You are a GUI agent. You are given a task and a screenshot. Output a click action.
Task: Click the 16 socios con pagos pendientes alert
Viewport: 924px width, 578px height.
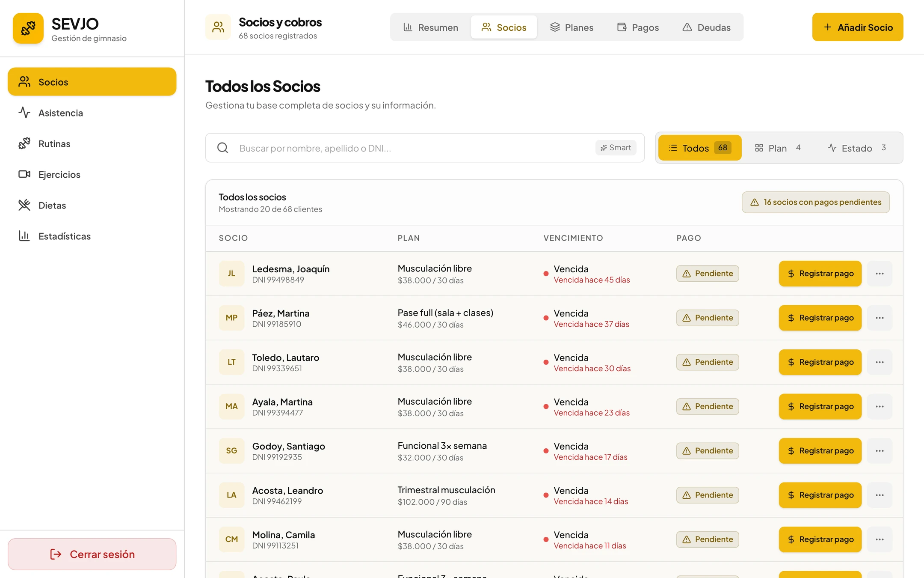[816, 202]
